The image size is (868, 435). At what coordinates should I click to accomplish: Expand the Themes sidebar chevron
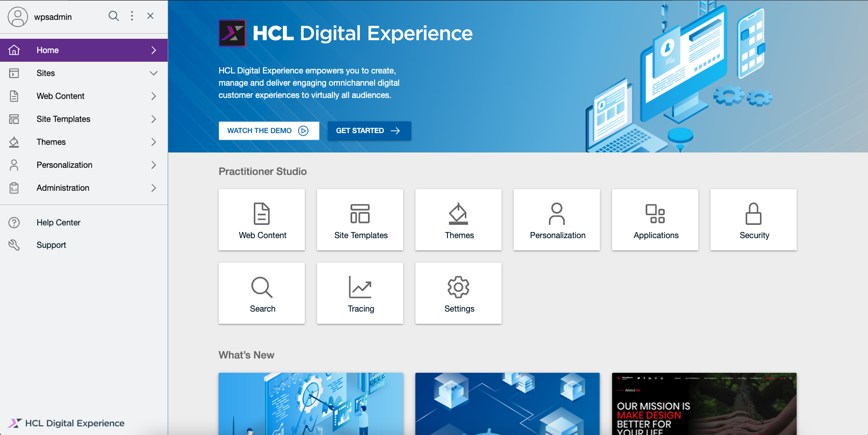tap(153, 142)
